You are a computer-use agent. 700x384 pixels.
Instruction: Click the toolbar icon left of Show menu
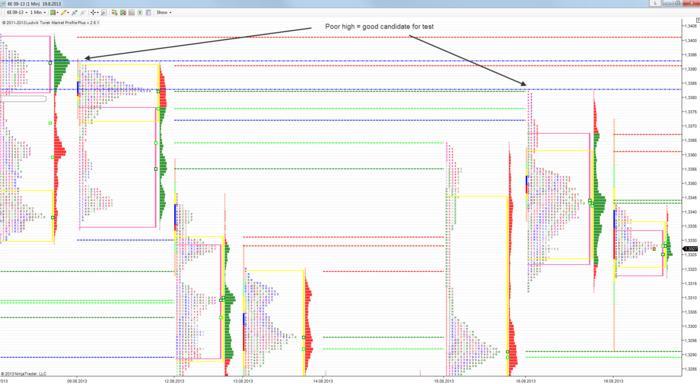pyautogui.click(x=148, y=13)
